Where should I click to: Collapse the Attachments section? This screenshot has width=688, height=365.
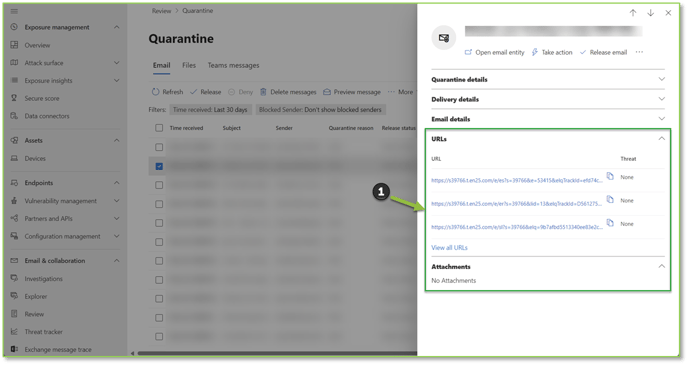661,266
